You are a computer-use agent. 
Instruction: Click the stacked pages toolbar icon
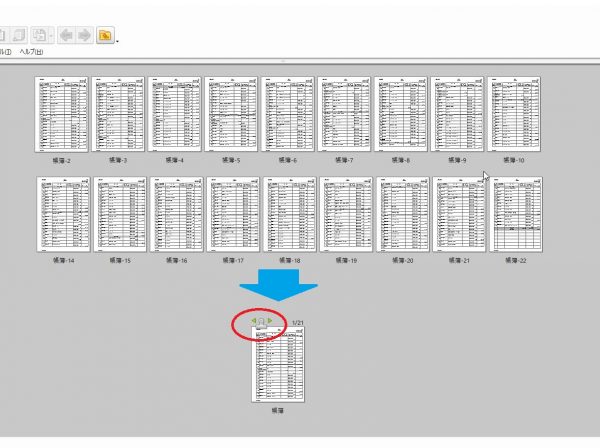pos(40,36)
